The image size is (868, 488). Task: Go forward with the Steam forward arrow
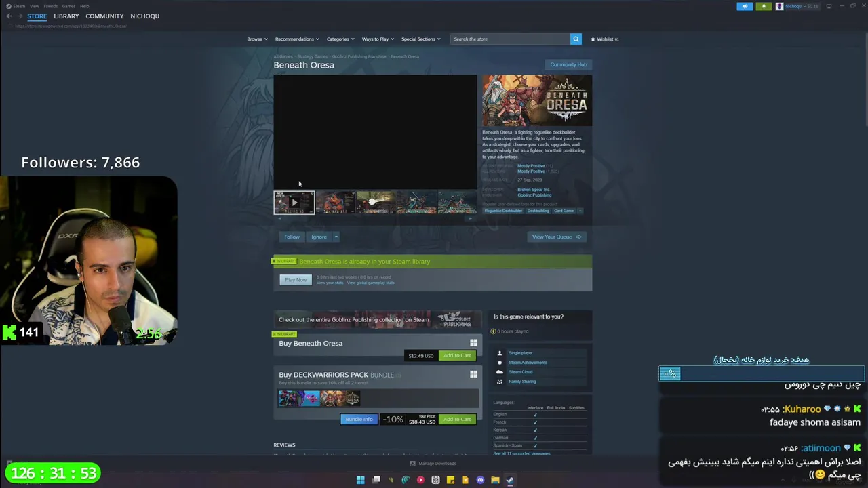[20, 16]
